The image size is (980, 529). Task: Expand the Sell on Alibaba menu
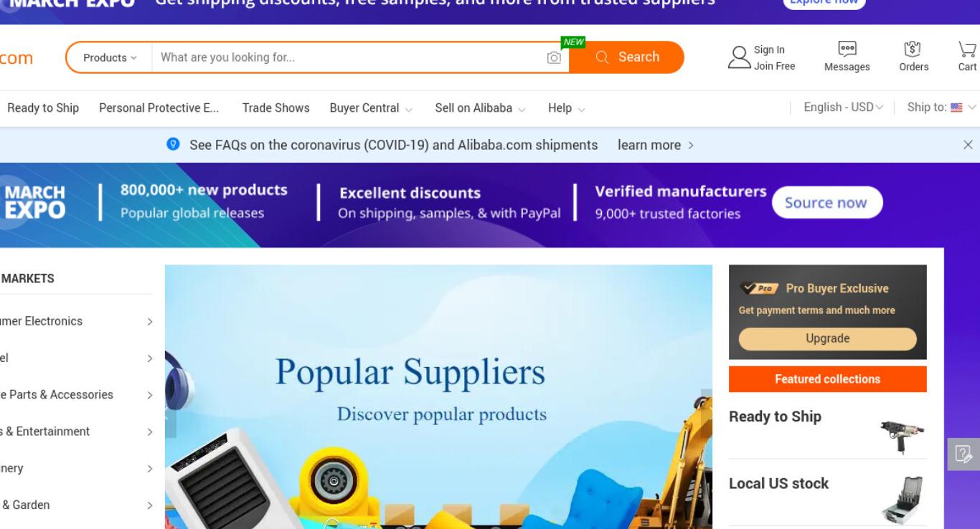(480, 108)
